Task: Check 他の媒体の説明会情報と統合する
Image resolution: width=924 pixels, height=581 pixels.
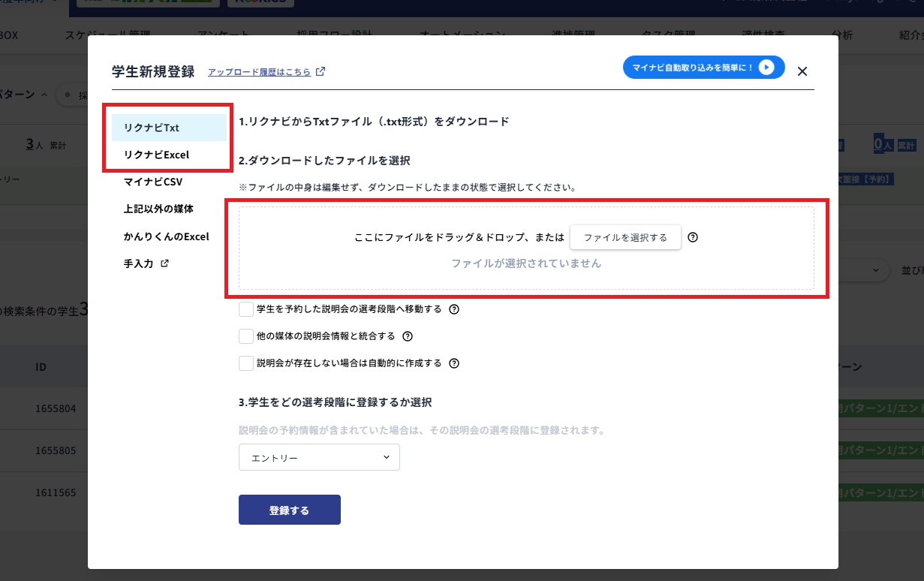Action: 246,336
